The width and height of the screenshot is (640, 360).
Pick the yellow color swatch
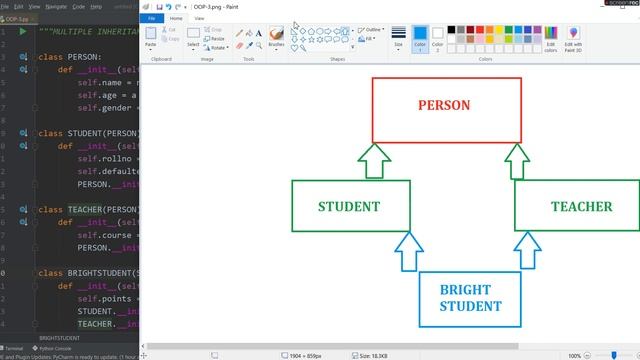pyautogui.click(x=499, y=29)
